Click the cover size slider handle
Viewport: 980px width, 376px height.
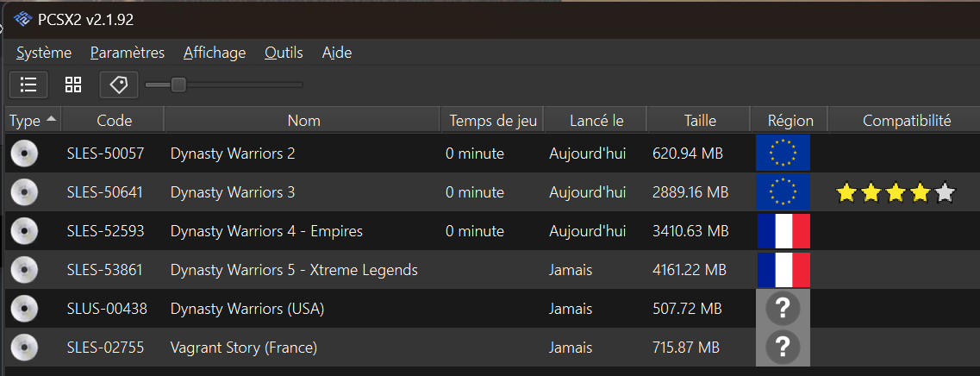click(178, 85)
